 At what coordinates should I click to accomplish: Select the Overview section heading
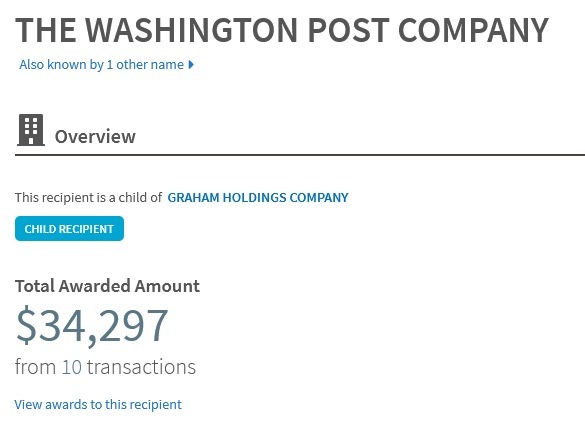pyautogui.click(x=95, y=136)
